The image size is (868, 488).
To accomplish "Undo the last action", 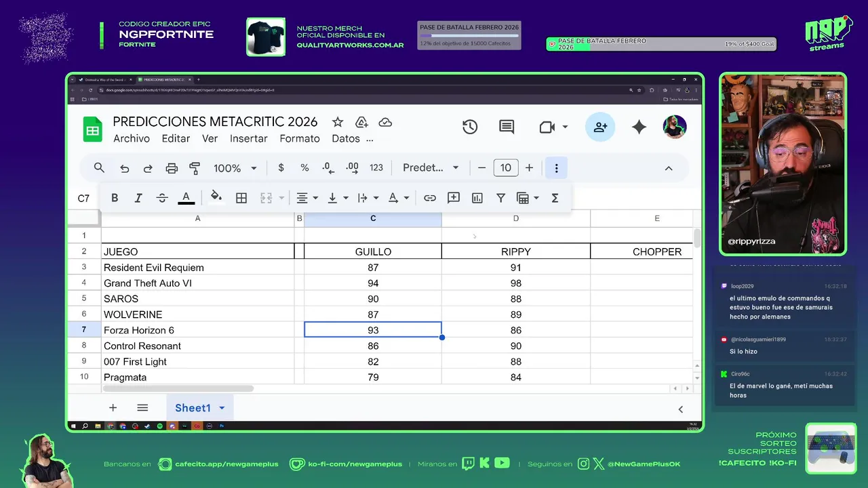I will click(124, 168).
